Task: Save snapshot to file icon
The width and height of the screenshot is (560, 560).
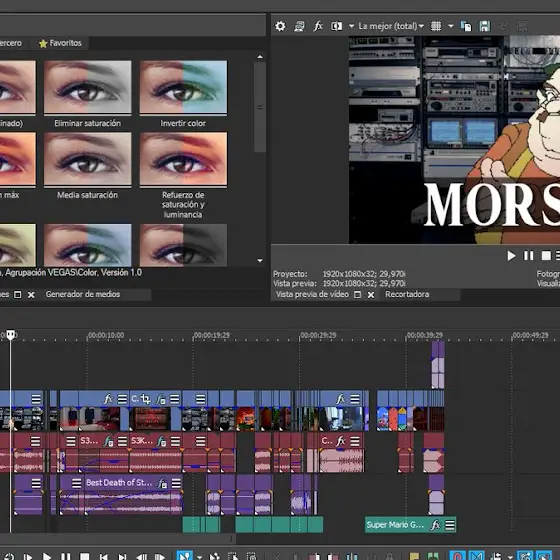Action: point(485,26)
